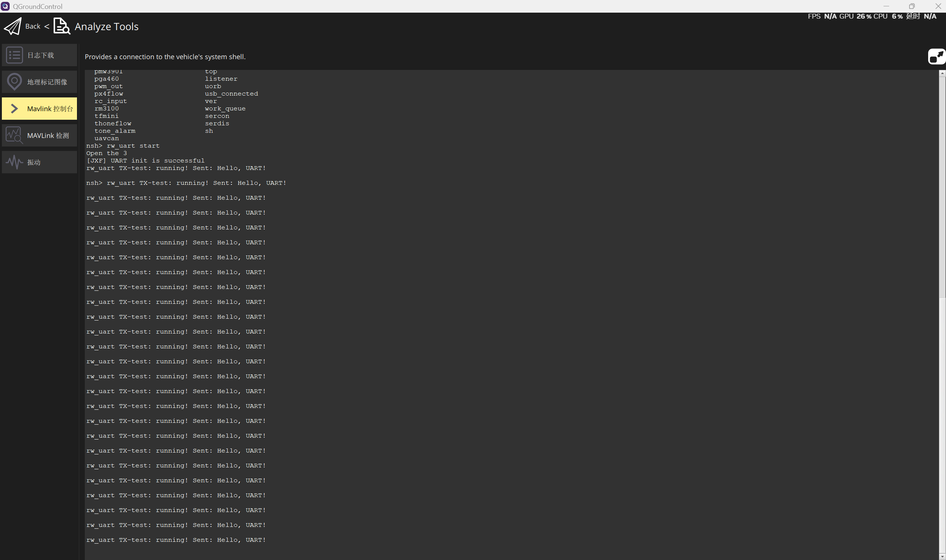Click the Analyze Tools title text

tap(106, 26)
